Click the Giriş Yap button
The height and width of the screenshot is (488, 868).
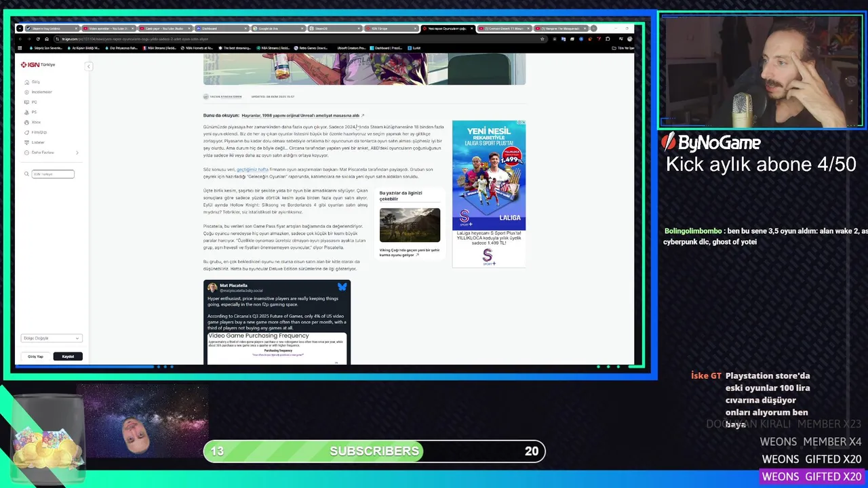click(x=35, y=357)
